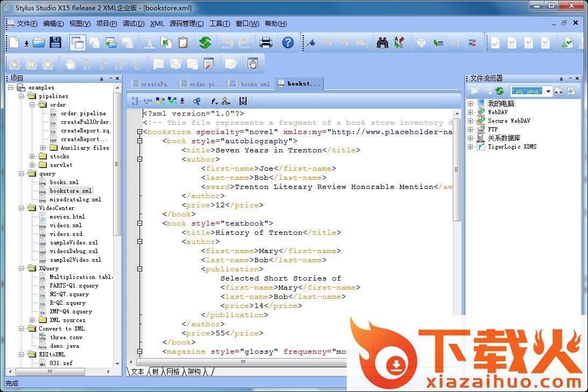Select PARTS-Q1.xquery in the project tree
The height and width of the screenshot is (392, 588).
(74, 285)
